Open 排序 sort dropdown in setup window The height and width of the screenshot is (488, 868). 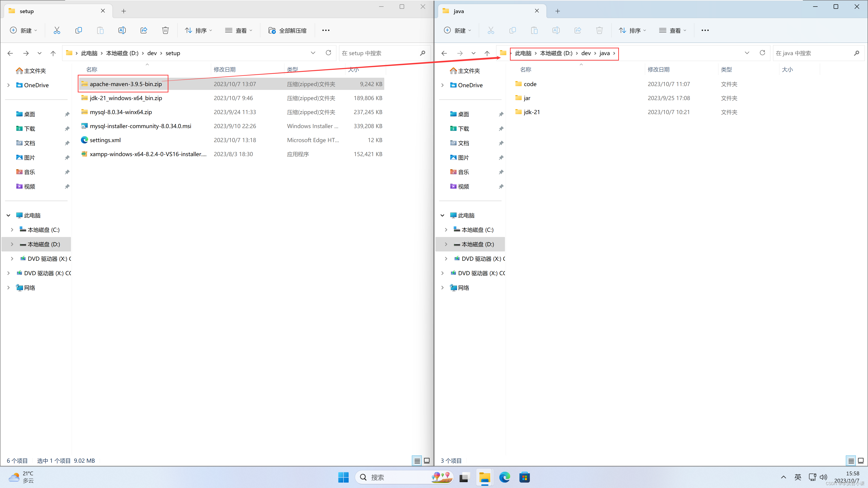[198, 30]
